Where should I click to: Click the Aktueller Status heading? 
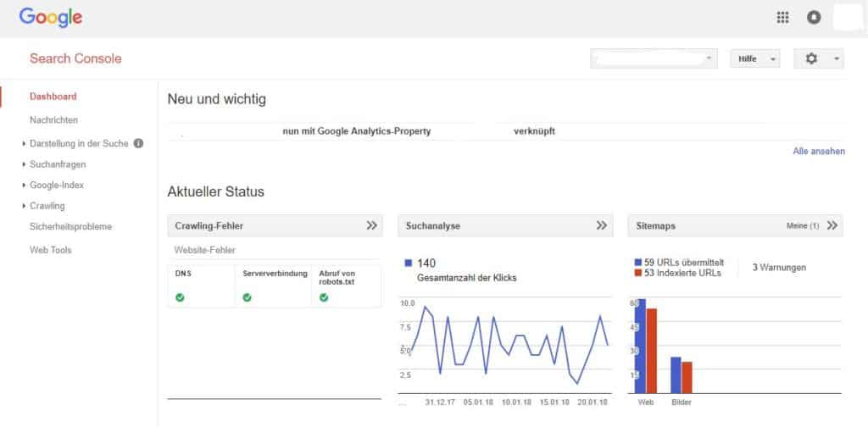click(x=216, y=192)
